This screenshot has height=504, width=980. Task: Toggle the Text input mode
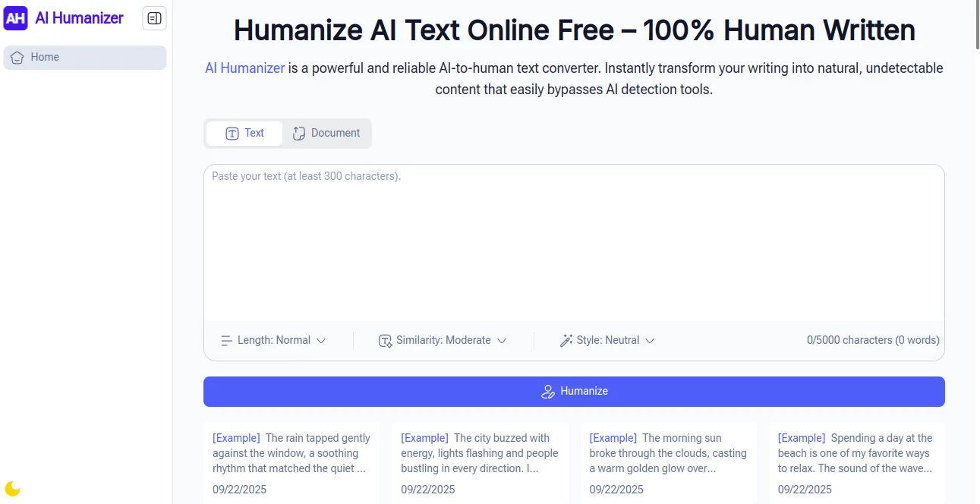(244, 133)
